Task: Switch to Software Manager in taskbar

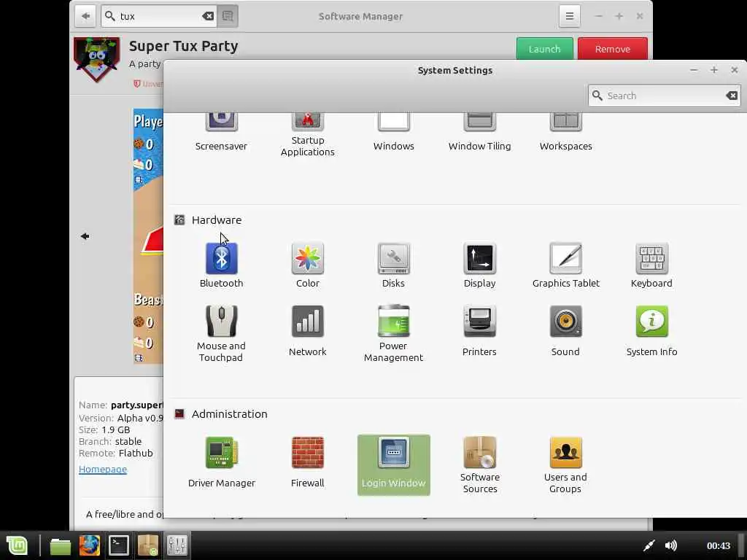Action: pyautogui.click(x=147, y=545)
